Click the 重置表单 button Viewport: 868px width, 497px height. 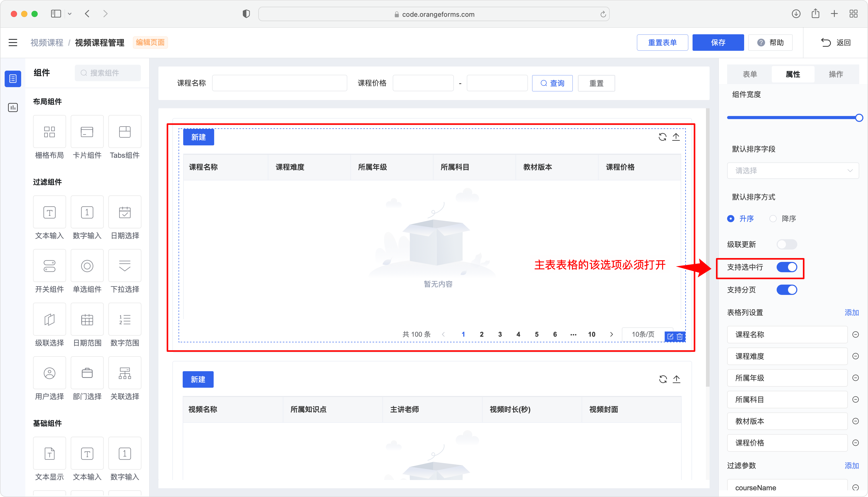[662, 43]
